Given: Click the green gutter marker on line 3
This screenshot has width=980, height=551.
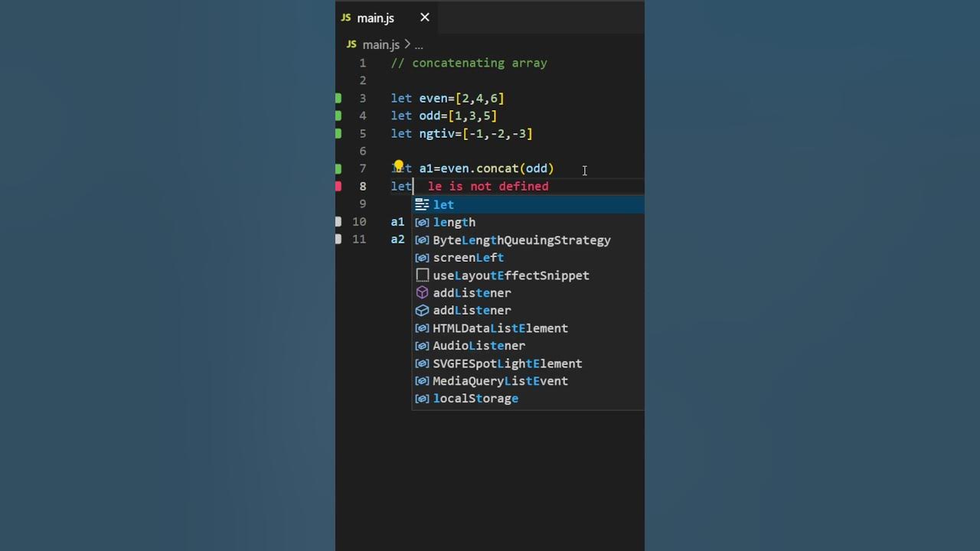Looking at the screenshot, I should coord(338,98).
